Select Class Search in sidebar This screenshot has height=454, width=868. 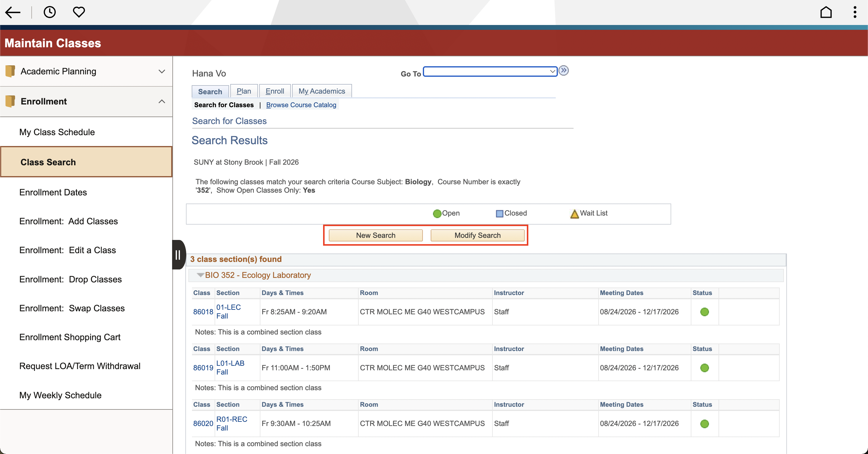coord(86,162)
